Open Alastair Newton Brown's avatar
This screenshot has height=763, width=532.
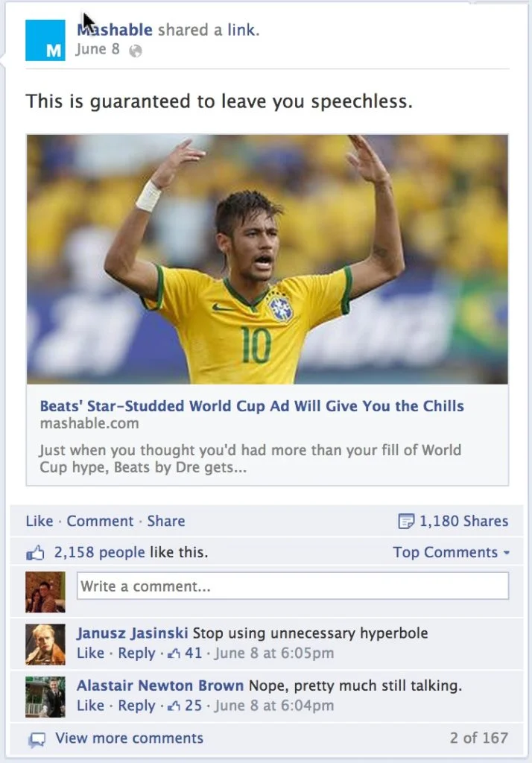pyautogui.click(x=45, y=697)
